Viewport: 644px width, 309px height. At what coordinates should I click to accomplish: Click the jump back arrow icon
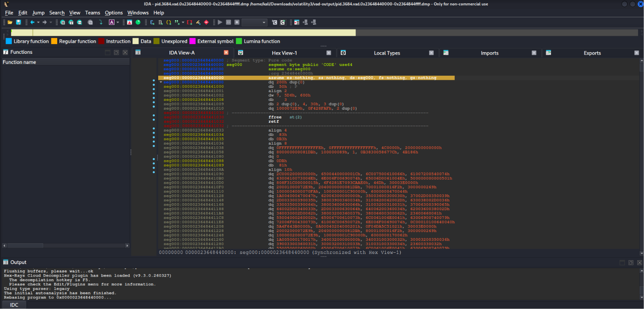[x=32, y=22]
